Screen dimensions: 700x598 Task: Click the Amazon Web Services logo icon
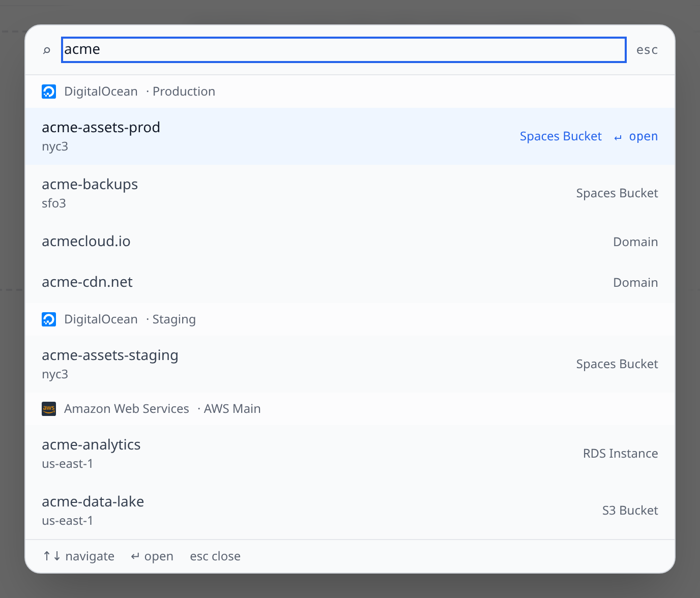click(x=49, y=409)
